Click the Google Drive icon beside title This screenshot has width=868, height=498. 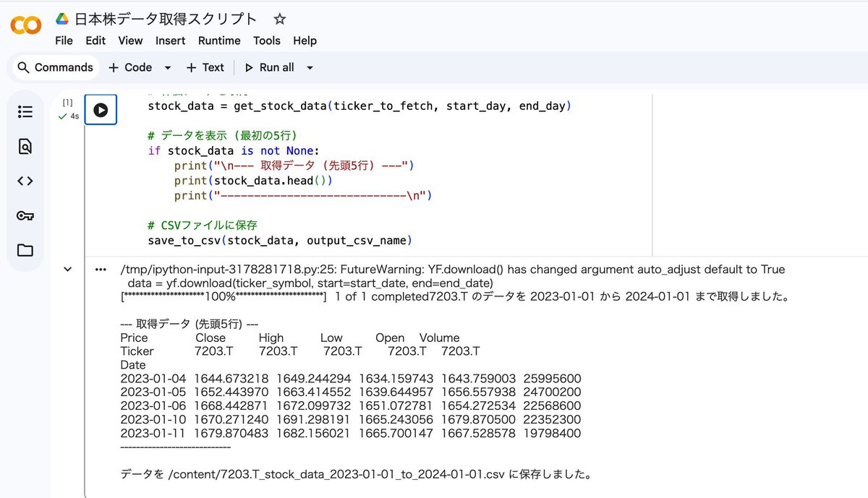tap(62, 19)
